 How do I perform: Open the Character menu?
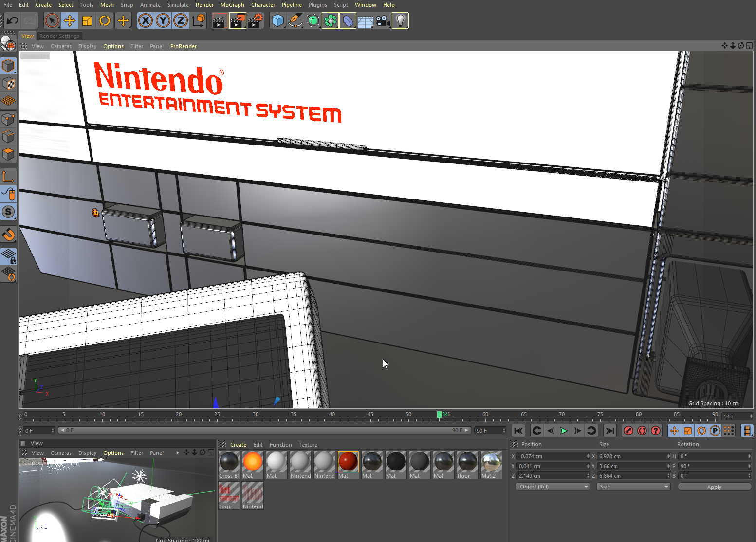(x=263, y=5)
